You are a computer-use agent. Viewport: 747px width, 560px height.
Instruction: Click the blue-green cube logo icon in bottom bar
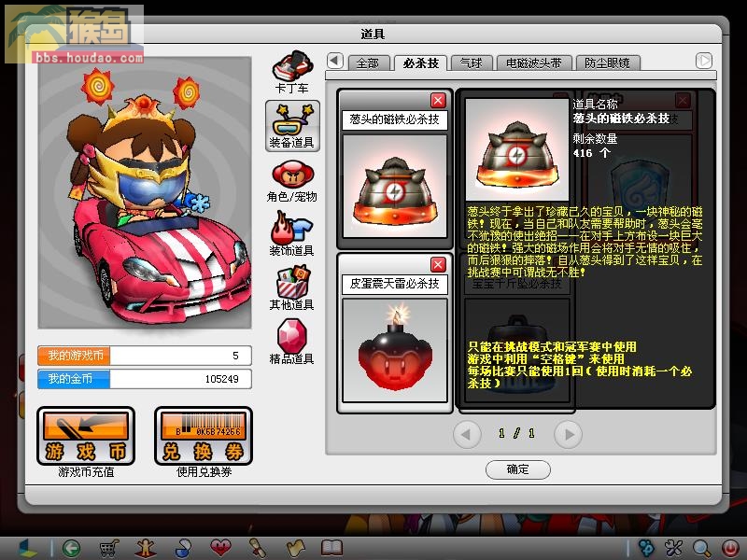click(x=27, y=549)
